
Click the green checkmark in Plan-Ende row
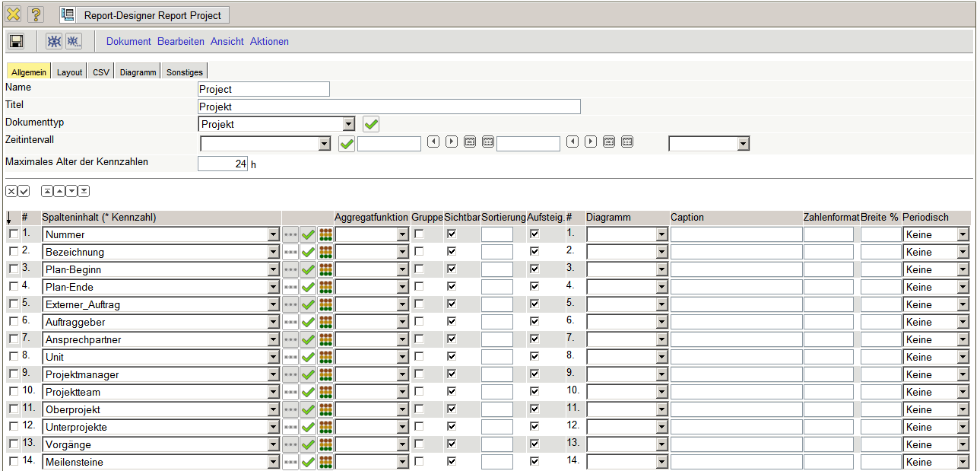[x=308, y=288]
